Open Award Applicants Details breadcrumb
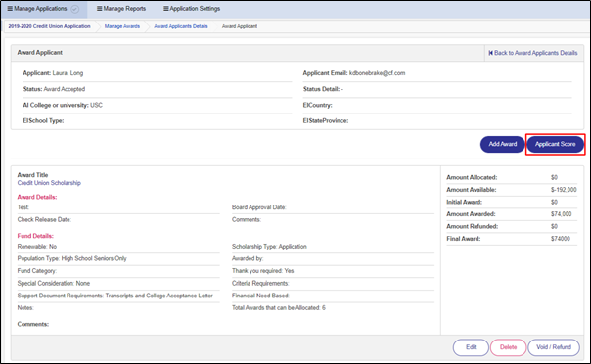 point(181,26)
